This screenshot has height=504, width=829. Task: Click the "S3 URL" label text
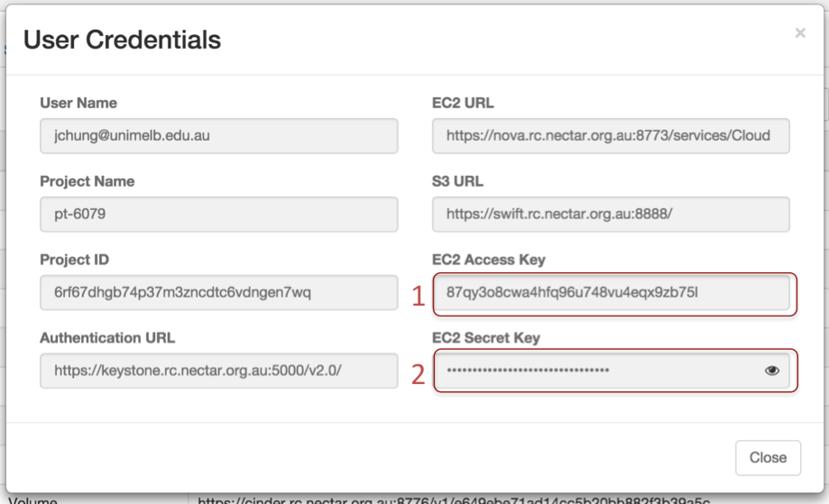pos(457,181)
